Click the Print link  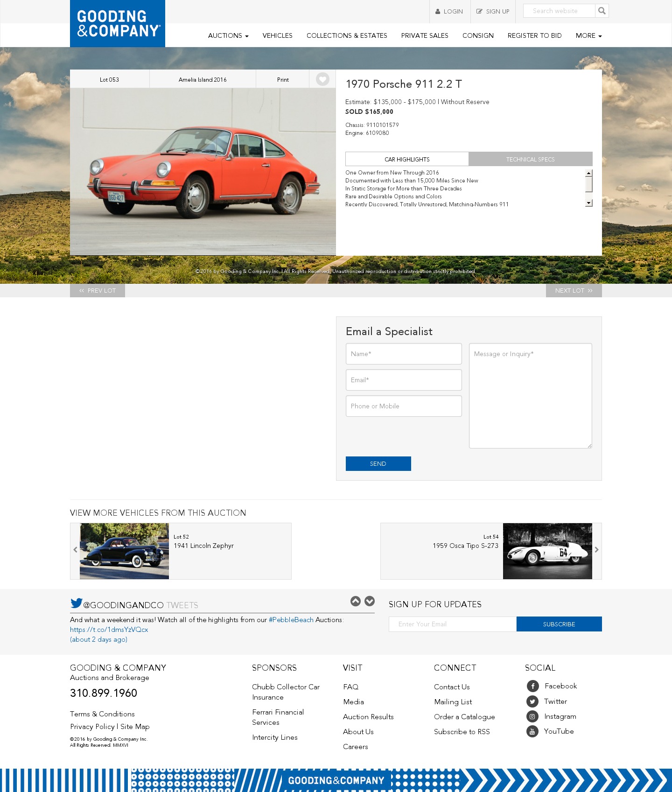click(283, 80)
